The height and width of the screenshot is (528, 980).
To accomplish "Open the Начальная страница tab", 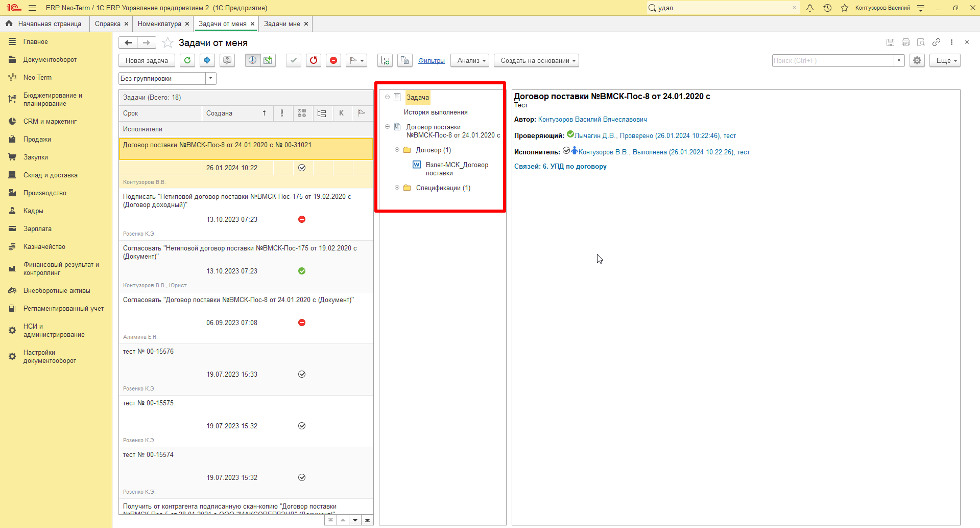I will click(44, 24).
